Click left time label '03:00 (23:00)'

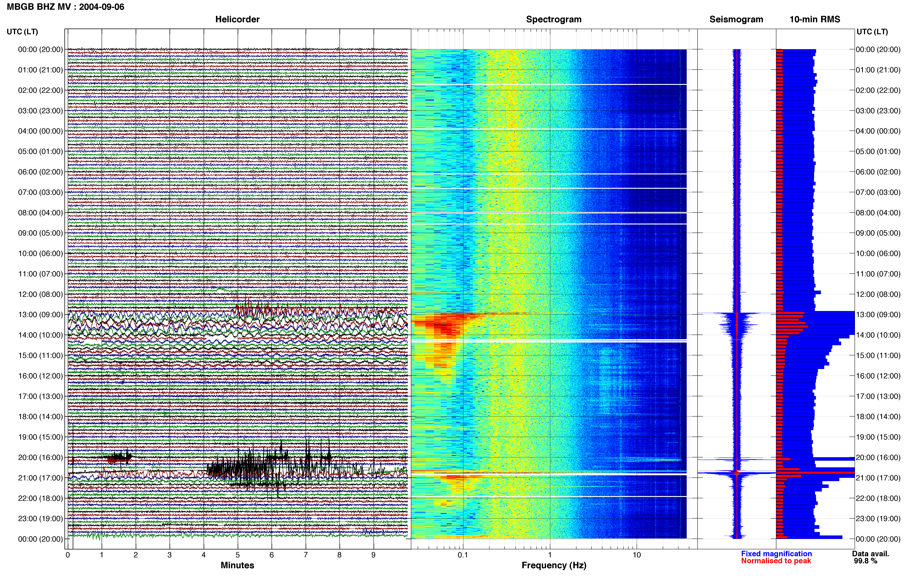tap(41, 111)
